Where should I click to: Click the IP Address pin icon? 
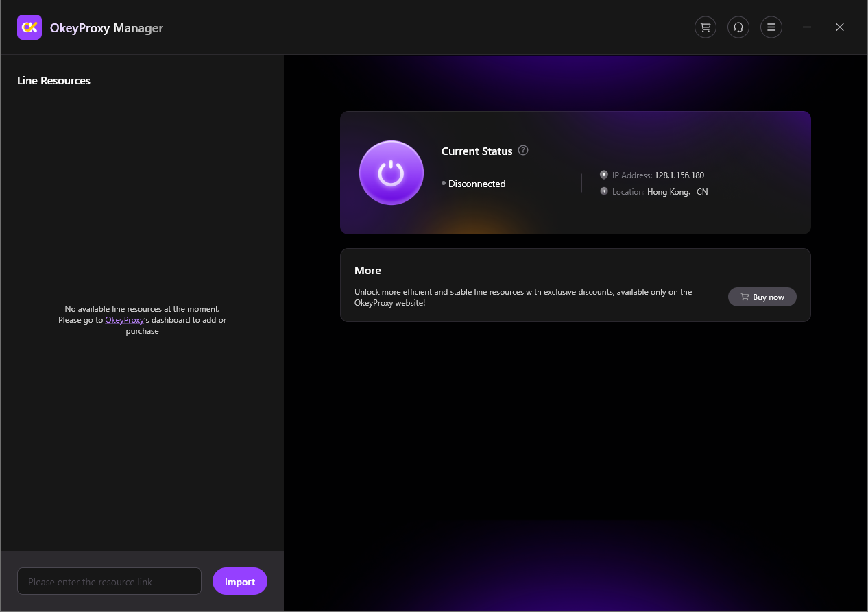pos(604,175)
